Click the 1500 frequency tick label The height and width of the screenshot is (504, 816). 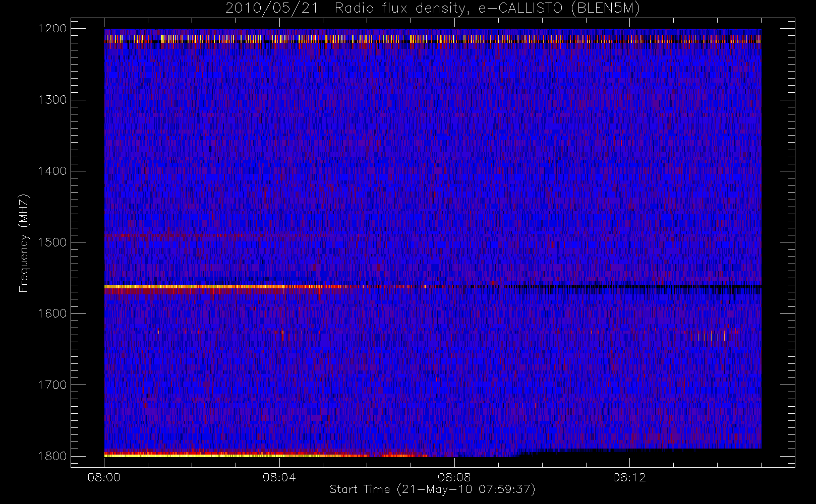tap(52, 242)
